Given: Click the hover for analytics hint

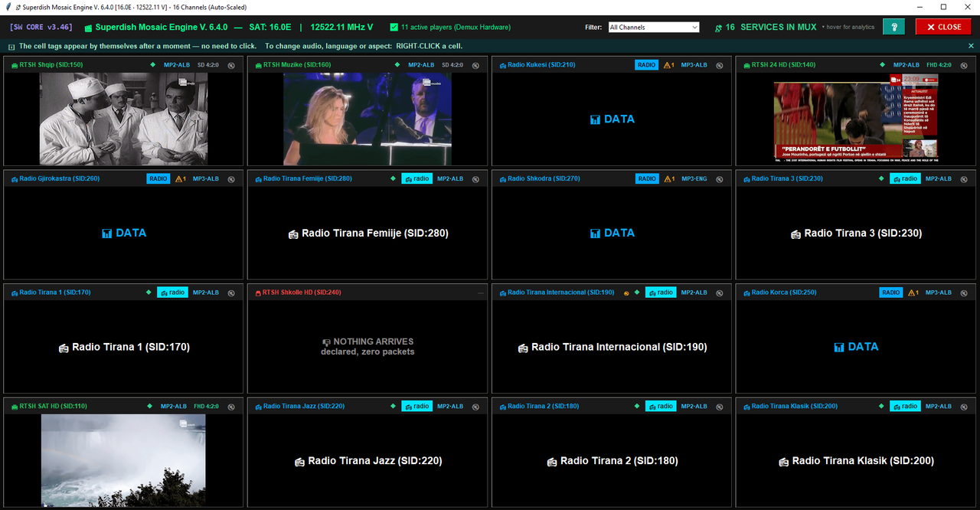Looking at the screenshot, I should click(x=848, y=28).
